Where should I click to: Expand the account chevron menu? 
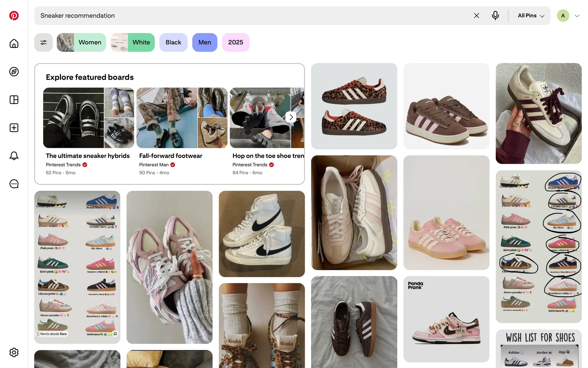coord(577,16)
